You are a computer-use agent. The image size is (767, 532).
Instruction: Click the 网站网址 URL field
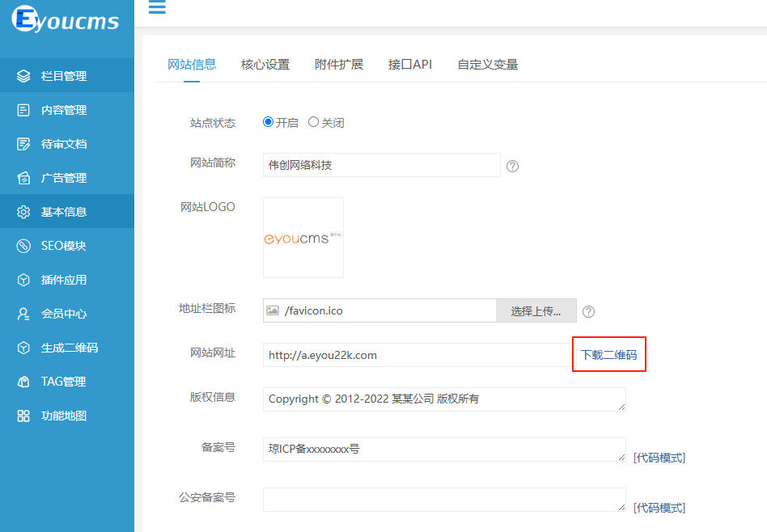(417, 355)
